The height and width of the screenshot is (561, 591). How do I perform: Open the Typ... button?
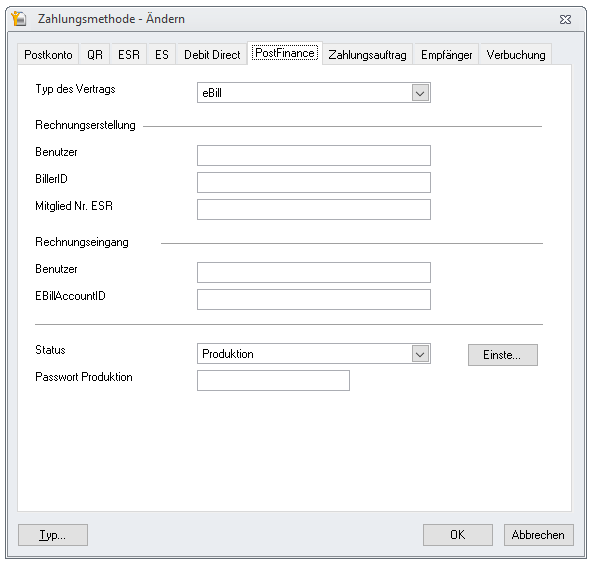pos(53,535)
